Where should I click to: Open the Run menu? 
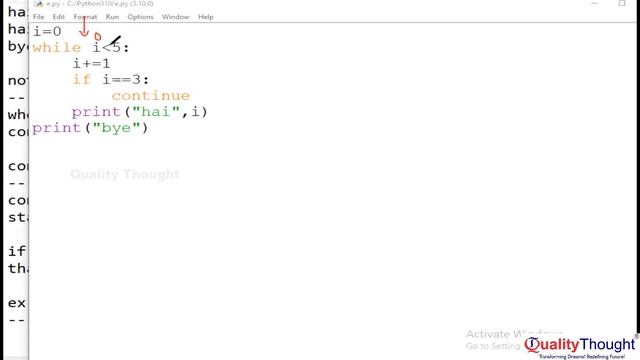112,17
